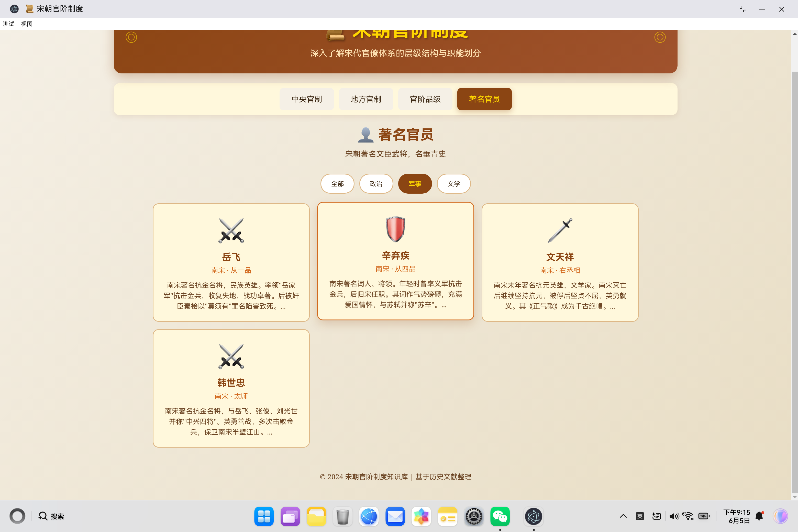Image resolution: width=798 pixels, height=532 pixels.
Task: Open the colorful assistant orb icon
Action: 780,516
